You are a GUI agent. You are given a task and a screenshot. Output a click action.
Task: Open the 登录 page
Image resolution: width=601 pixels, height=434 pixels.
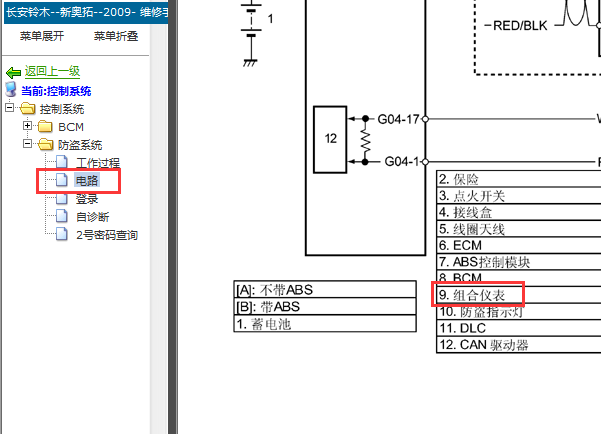[x=87, y=199]
